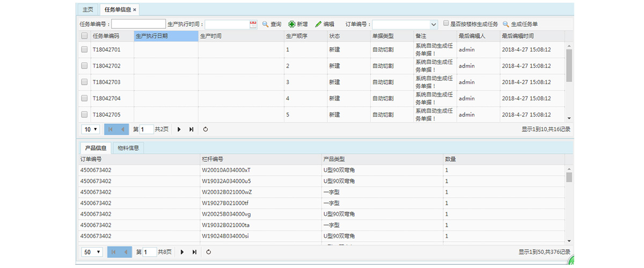Switch to the 物料信息 tab
Screen dimensions: 644x268
(x=128, y=148)
